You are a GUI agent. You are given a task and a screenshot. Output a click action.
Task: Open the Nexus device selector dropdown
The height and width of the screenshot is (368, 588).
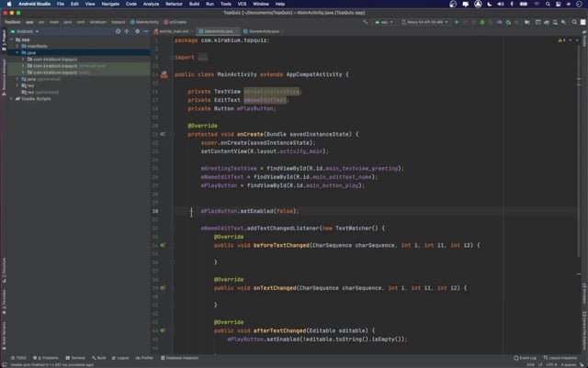point(424,22)
